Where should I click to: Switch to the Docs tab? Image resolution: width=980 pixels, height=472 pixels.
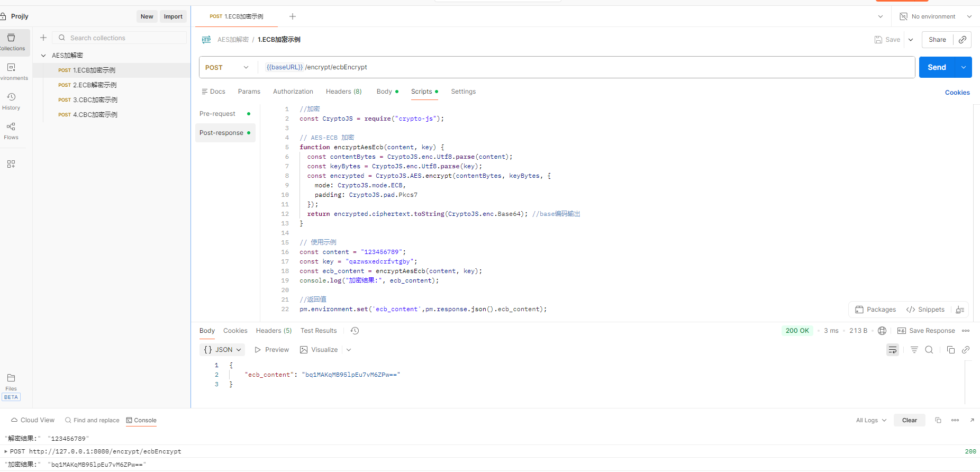tap(213, 92)
